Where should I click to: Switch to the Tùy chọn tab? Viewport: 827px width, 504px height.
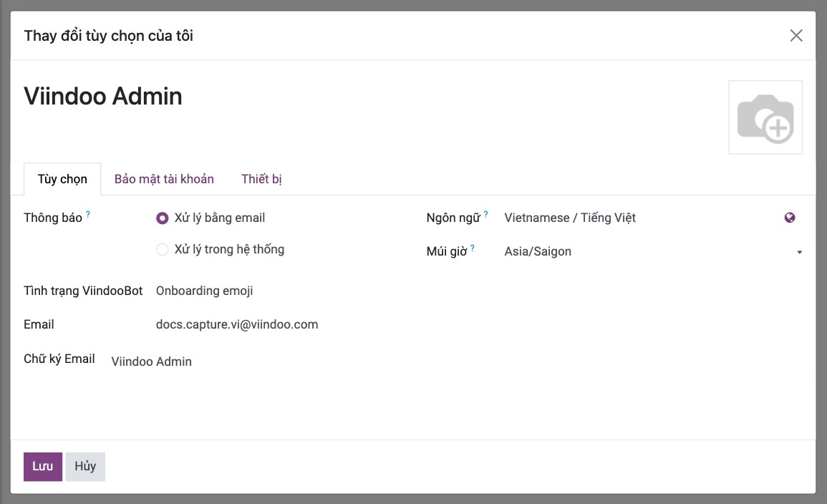click(62, 179)
